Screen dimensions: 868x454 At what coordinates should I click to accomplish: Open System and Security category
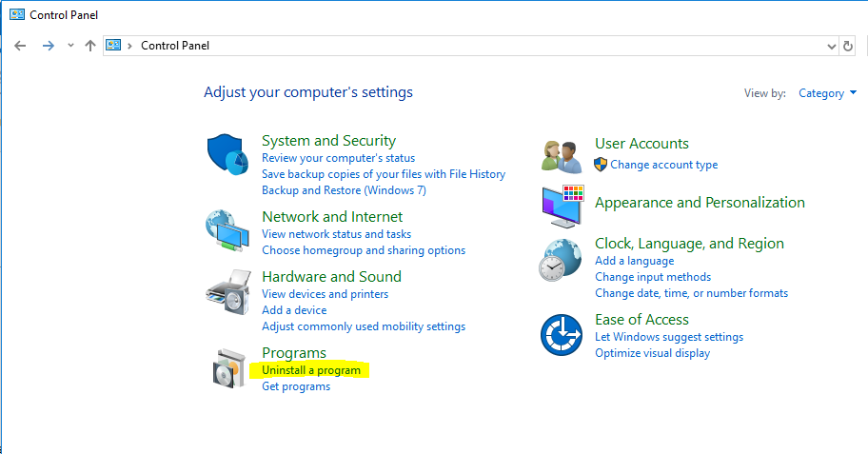(x=328, y=141)
